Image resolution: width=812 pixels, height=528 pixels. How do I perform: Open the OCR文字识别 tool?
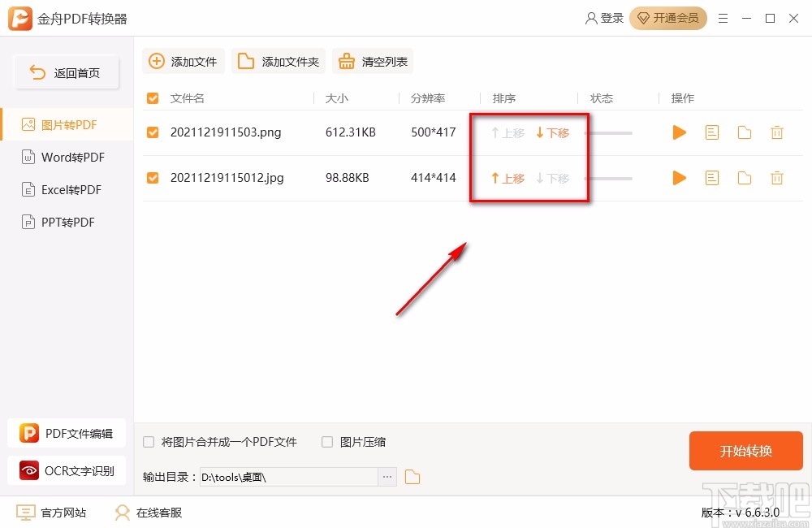pos(67,470)
